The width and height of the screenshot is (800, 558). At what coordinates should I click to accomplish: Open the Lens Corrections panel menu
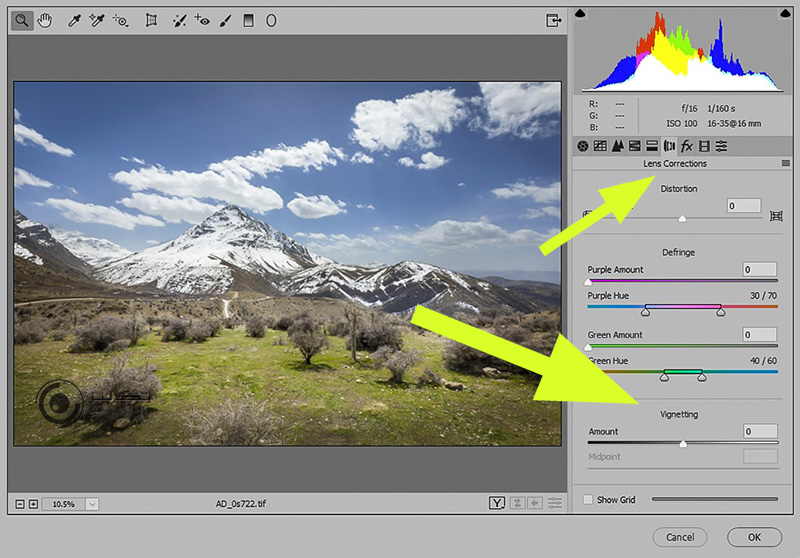point(786,163)
